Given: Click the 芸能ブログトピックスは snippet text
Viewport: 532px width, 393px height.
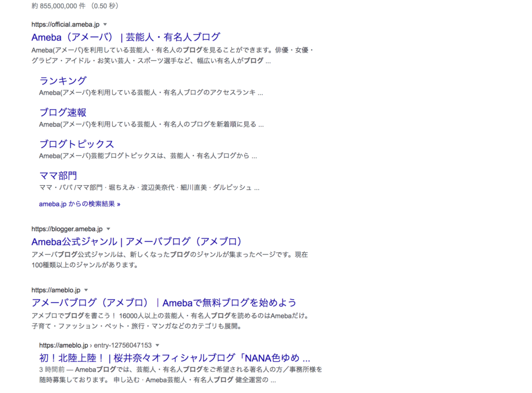Looking at the screenshot, I should click(x=148, y=156).
